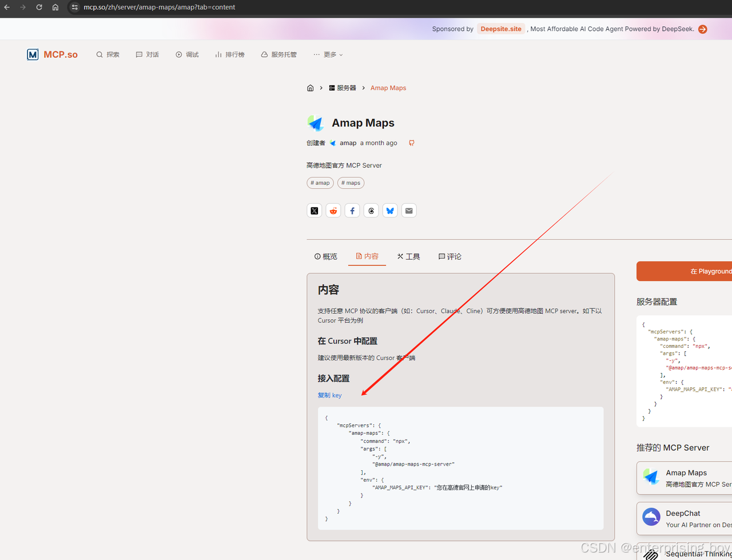Open recommended Amap Maps server card

(685, 478)
